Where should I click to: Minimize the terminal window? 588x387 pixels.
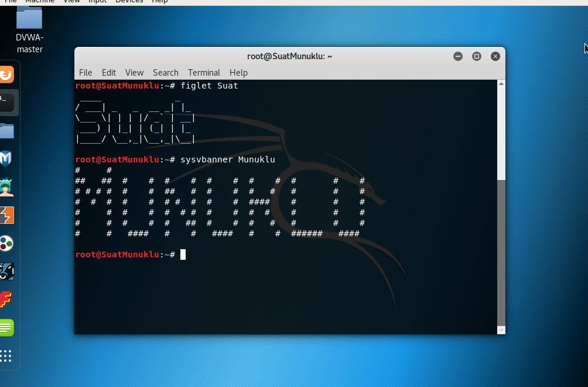[x=458, y=56]
